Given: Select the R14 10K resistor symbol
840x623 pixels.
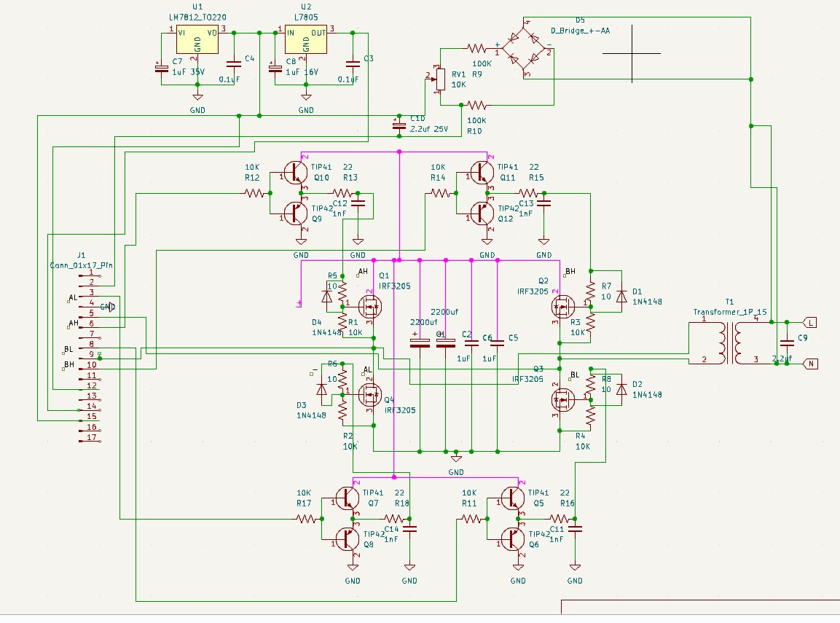Looking at the screenshot, I should (440, 193).
